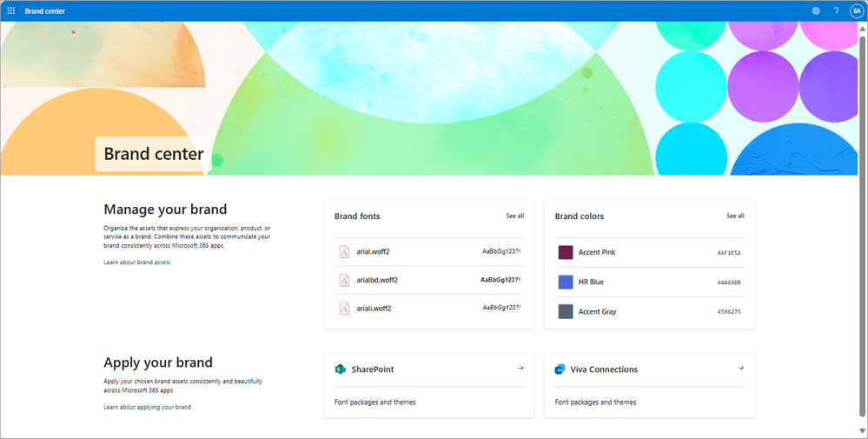Click the arial.woff2 font file icon

(344, 252)
